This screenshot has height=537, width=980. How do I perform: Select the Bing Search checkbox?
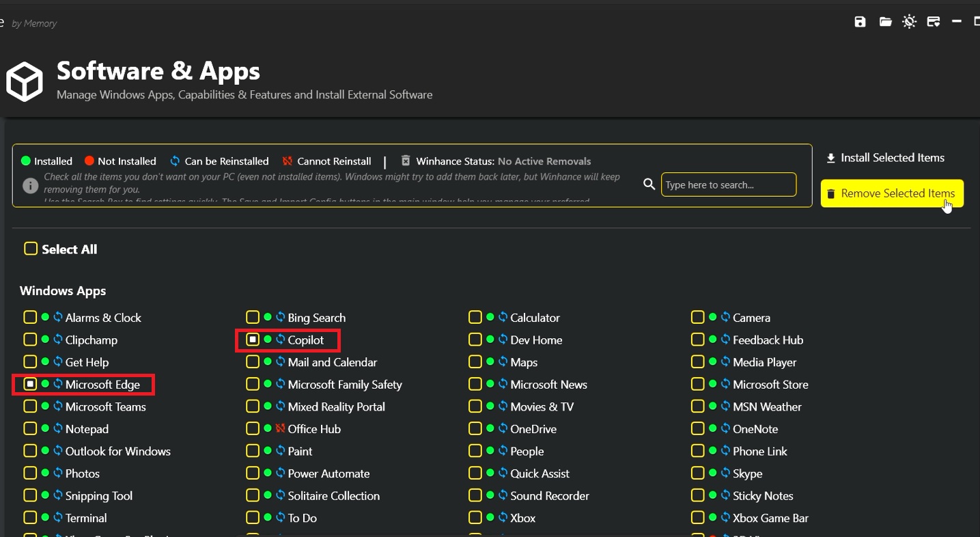tap(253, 318)
